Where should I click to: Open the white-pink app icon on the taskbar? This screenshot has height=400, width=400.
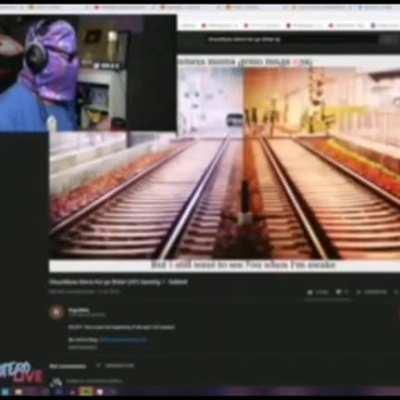coord(100,392)
